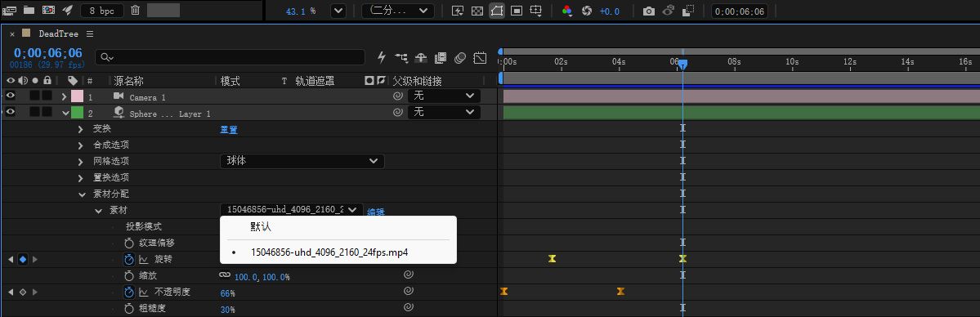Open the DeadTree panel menu
Viewport: 980px width, 317px height.
pyautogui.click(x=90, y=33)
